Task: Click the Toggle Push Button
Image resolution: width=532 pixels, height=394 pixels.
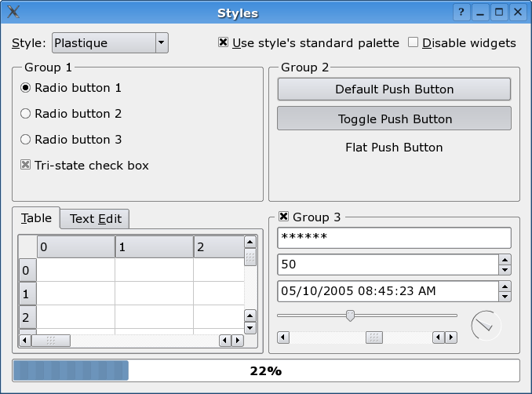Action: 394,119
